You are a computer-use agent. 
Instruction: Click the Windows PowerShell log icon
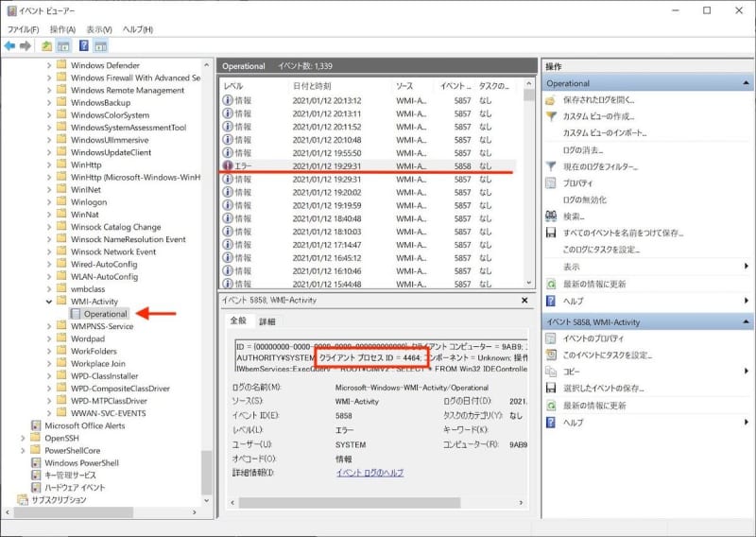[36, 462]
